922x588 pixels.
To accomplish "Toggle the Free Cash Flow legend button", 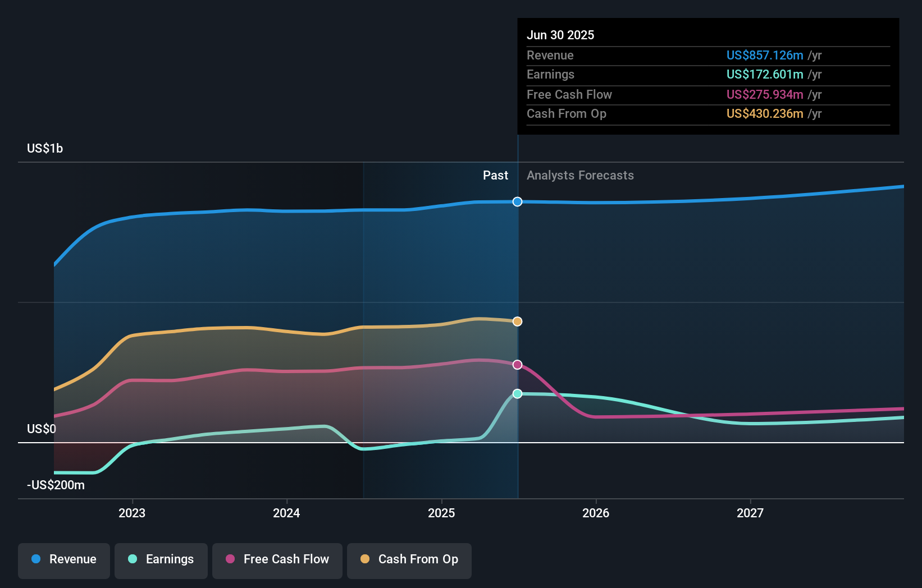I will coord(277,561).
